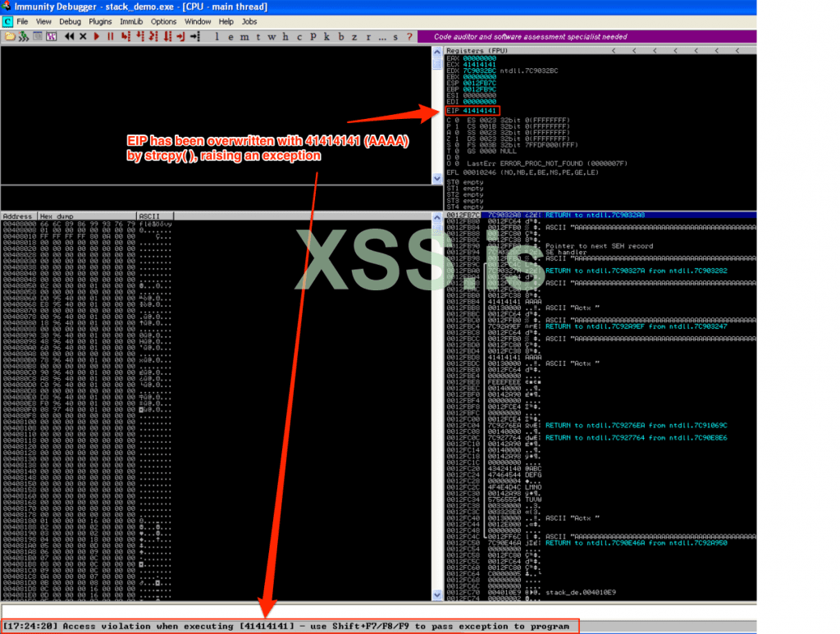Open a file with the folder icon
840x634 pixels.
(x=10, y=36)
